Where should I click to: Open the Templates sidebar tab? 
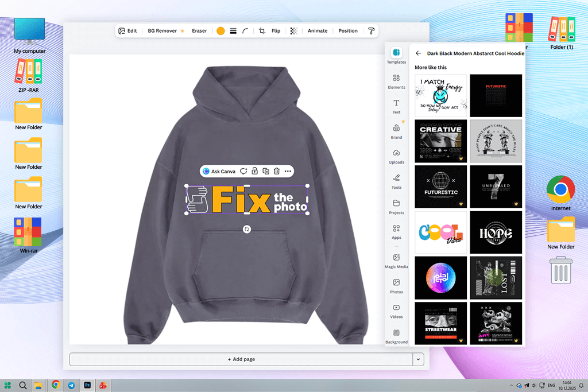coord(396,56)
